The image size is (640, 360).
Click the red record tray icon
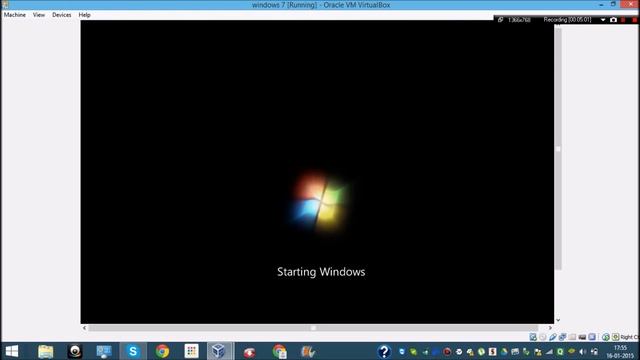coord(447,352)
